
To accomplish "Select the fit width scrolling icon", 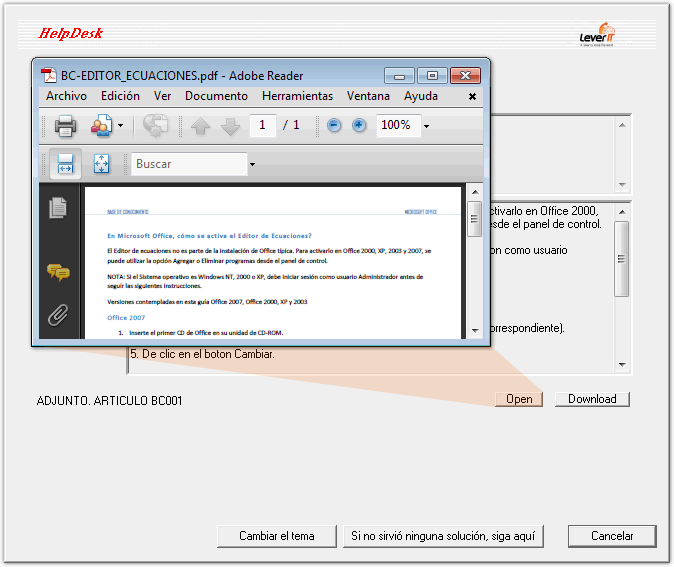I will pos(65,164).
